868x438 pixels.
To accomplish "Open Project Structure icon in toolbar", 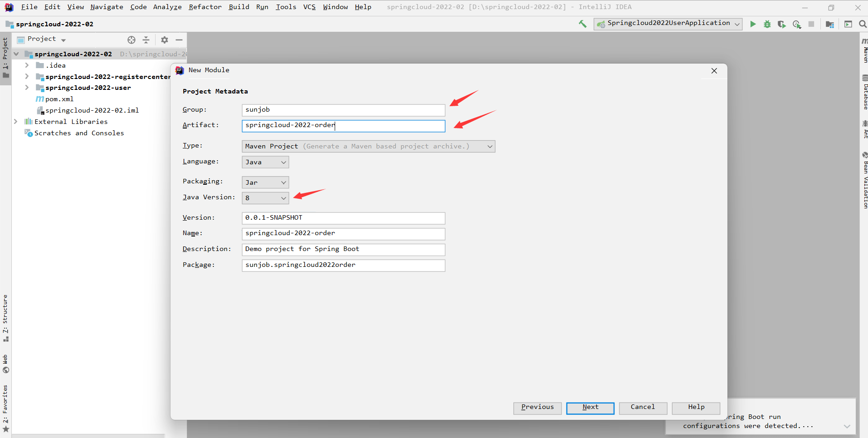I will pyautogui.click(x=830, y=24).
